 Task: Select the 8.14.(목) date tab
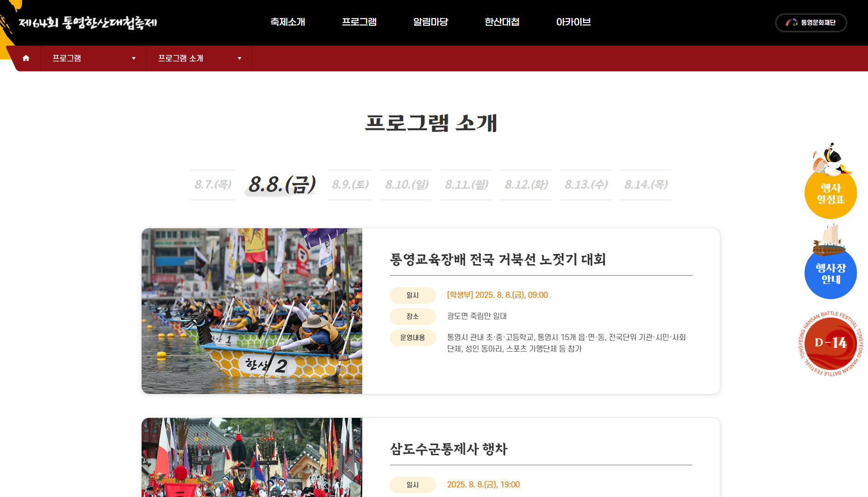[645, 185]
